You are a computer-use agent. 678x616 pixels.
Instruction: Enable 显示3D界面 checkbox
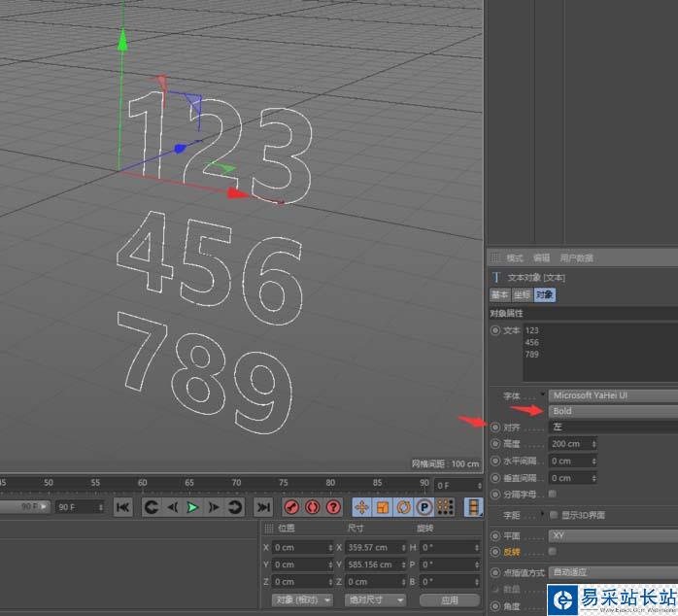(x=554, y=514)
